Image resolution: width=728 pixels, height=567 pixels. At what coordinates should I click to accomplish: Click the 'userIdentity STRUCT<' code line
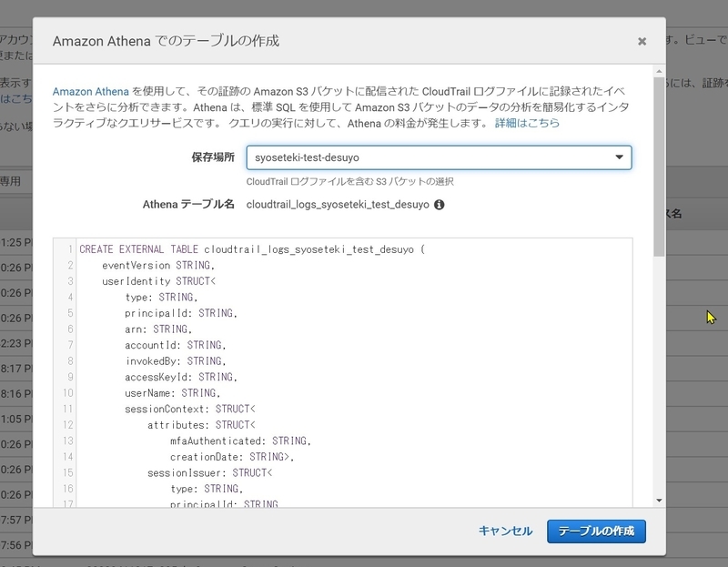(158, 281)
